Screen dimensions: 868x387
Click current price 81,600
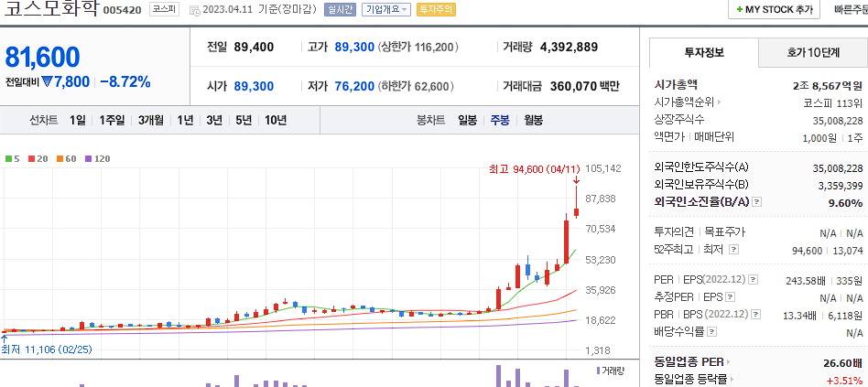(x=43, y=57)
